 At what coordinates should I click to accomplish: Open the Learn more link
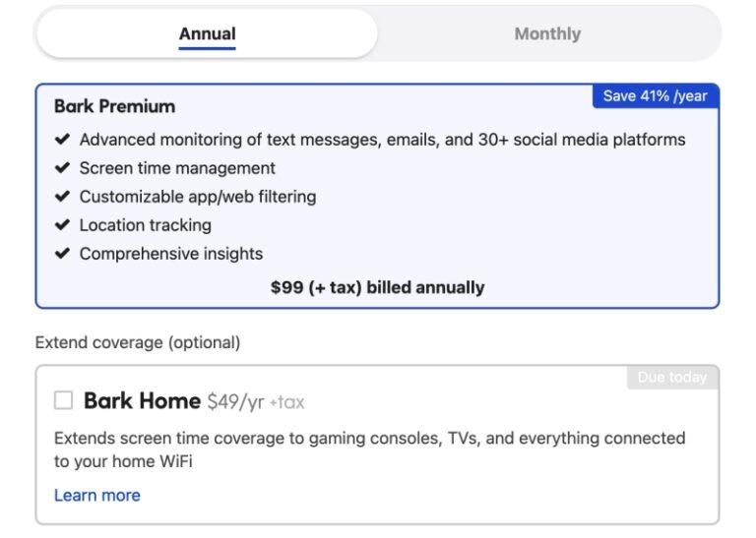point(97,496)
